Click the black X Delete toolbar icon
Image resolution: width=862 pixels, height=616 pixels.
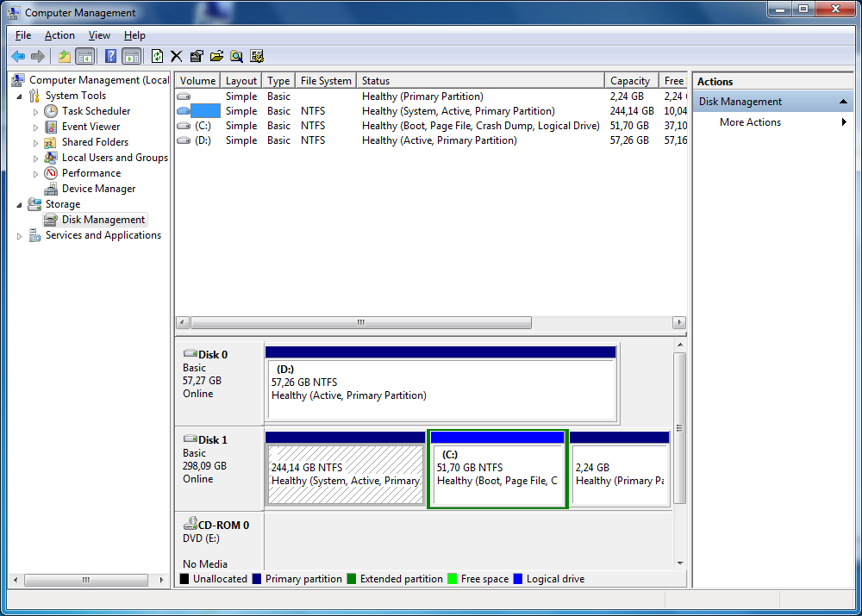click(x=177, y=56)
